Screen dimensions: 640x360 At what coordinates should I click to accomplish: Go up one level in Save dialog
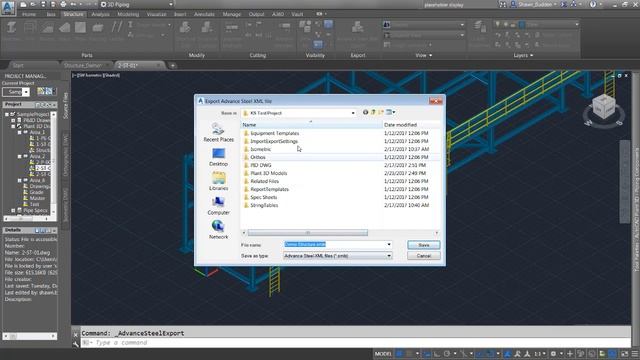click(x=373, y=112)
